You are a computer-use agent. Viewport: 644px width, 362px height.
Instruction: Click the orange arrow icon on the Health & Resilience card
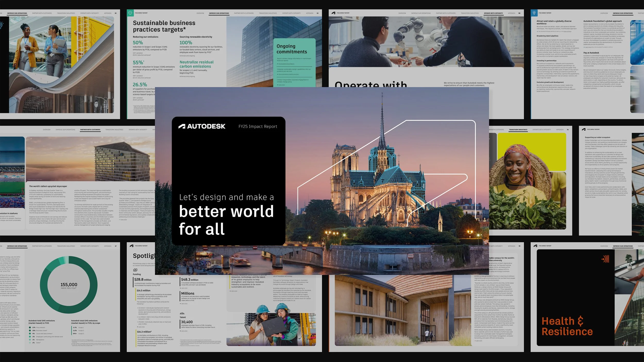(x=605, y=259)
